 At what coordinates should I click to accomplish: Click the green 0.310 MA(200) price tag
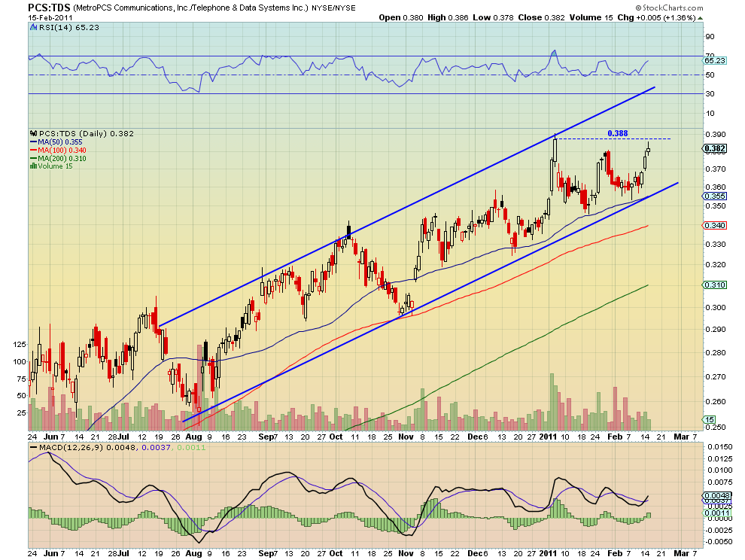[x=715, y=285]
